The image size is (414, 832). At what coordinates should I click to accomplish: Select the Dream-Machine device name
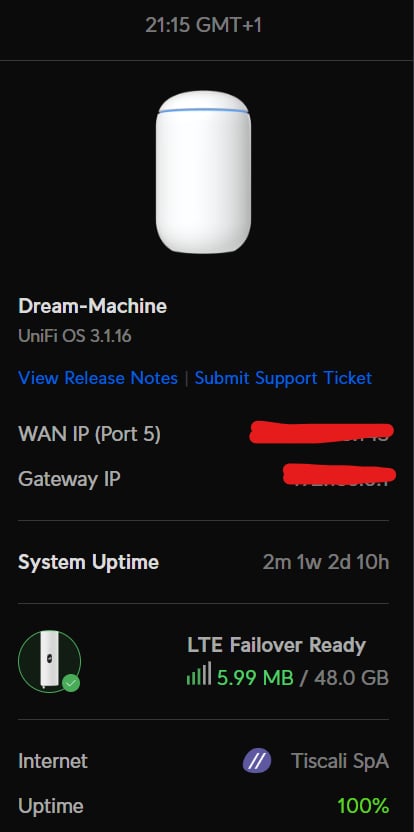point(92,306)
